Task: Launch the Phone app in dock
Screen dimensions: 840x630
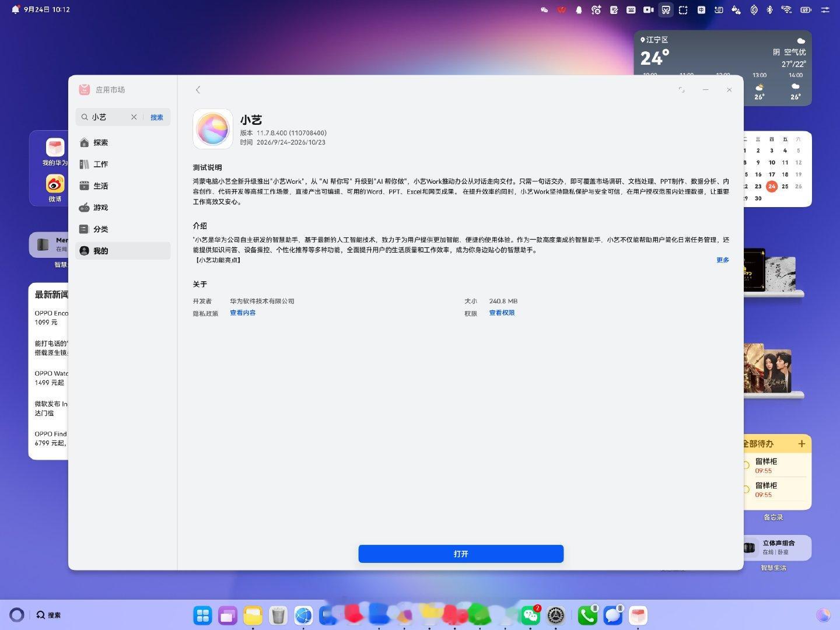Action: [x=587, y=615]
